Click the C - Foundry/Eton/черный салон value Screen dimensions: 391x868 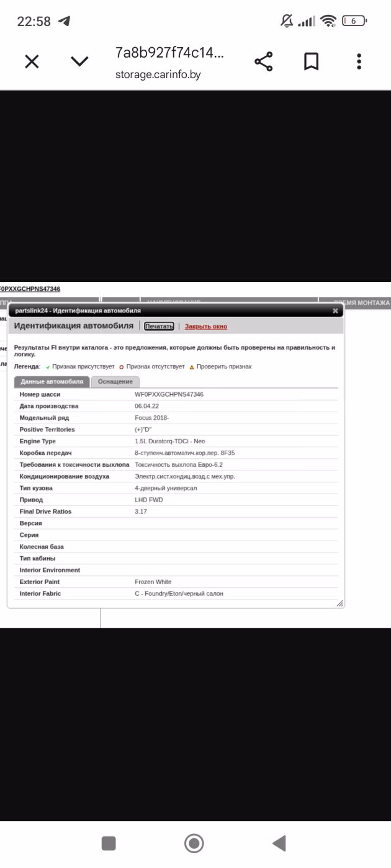click(x=179, y=593)
